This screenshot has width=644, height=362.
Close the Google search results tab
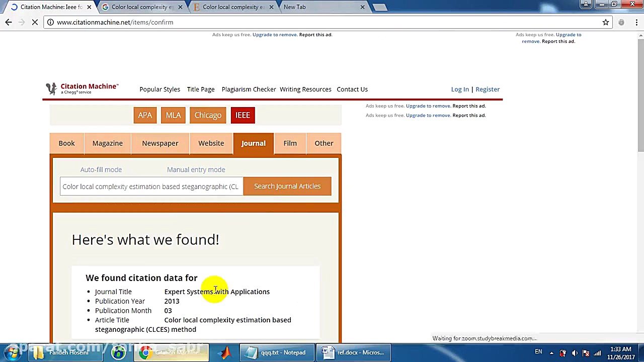tap(180, 7)
